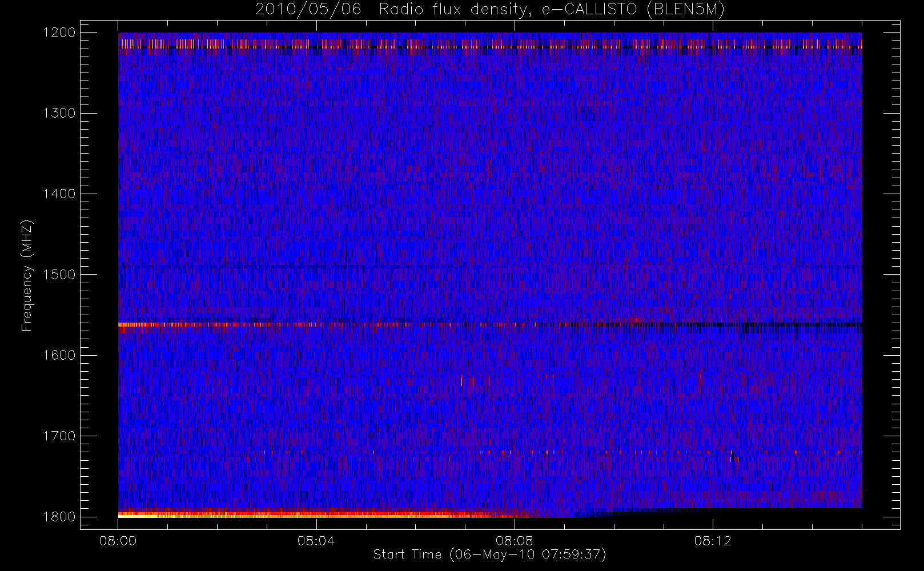Click the 1400 frequency tick label

click(x=59, y=194)
